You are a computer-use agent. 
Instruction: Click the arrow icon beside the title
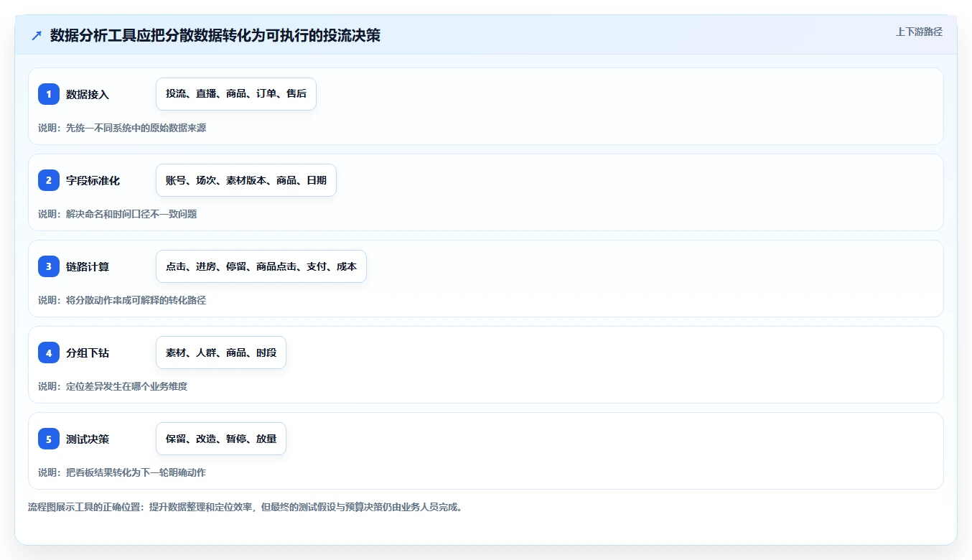(x=37, y=36)
